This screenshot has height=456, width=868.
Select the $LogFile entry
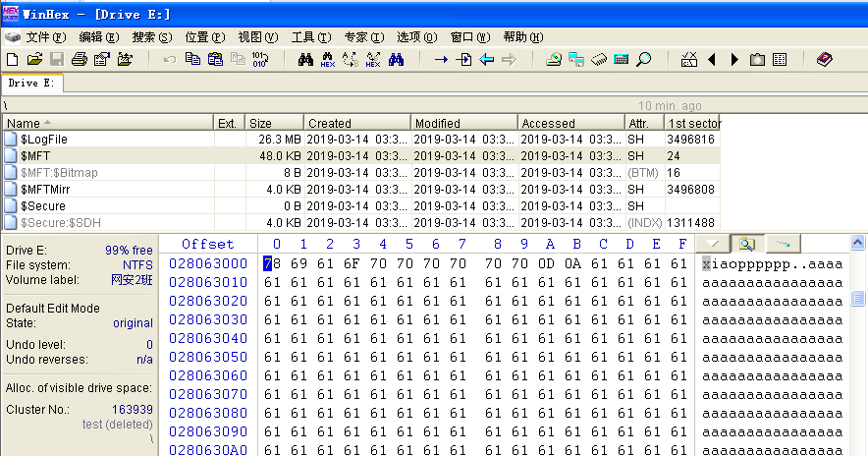[x=361, y=140]
